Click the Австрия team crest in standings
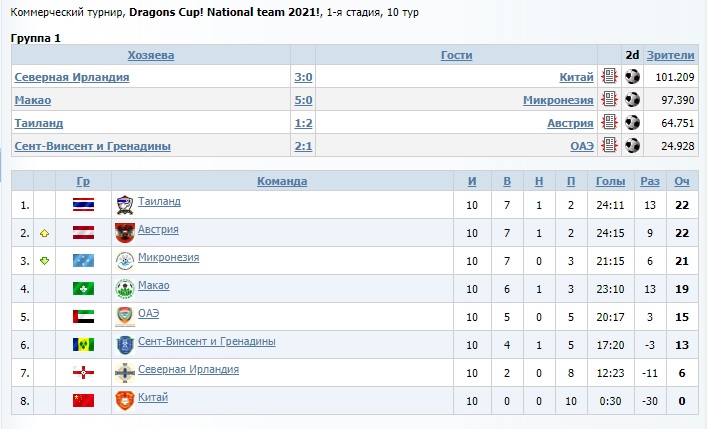This screenshot has height=429, width=707. [x=124, y=233]
